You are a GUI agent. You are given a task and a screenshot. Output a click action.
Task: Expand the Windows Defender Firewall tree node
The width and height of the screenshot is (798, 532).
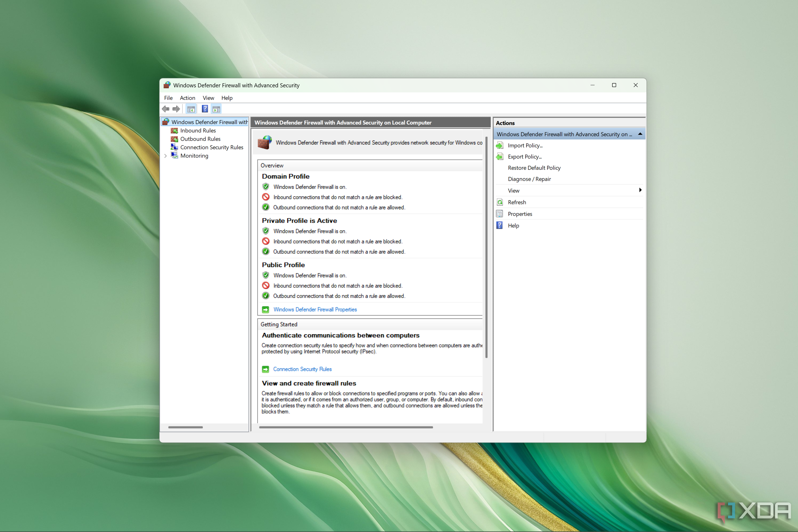(x=168, y=122)
